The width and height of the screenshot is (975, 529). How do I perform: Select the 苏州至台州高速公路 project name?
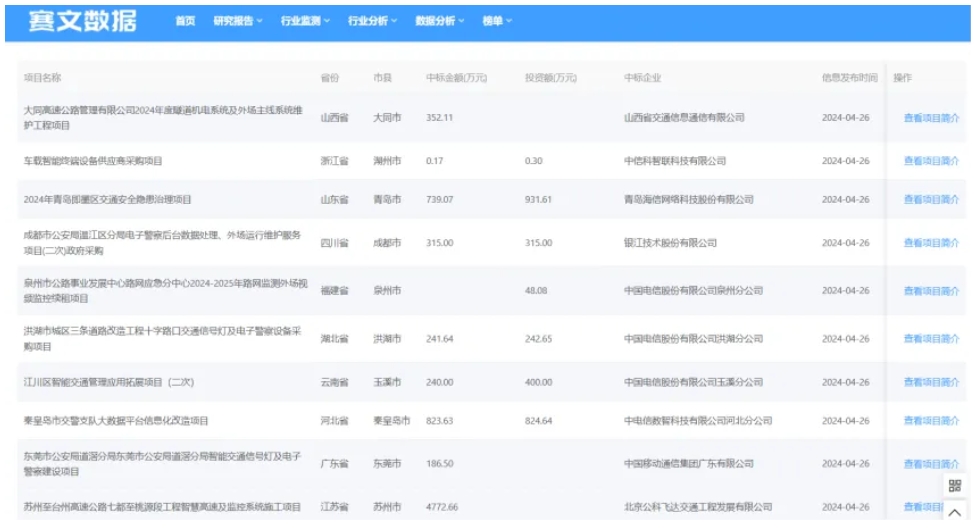(x=162, y=507)
